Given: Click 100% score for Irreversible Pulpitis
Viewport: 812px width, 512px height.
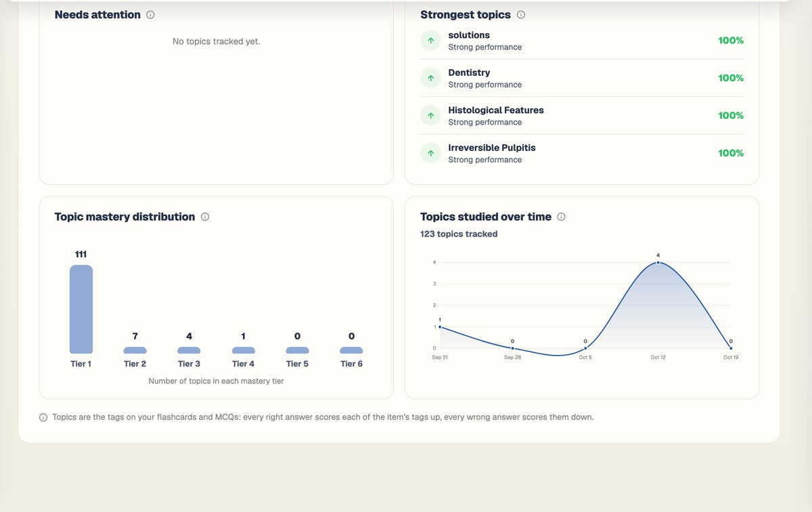Looking at the screenshot, I should click(731, 153).
